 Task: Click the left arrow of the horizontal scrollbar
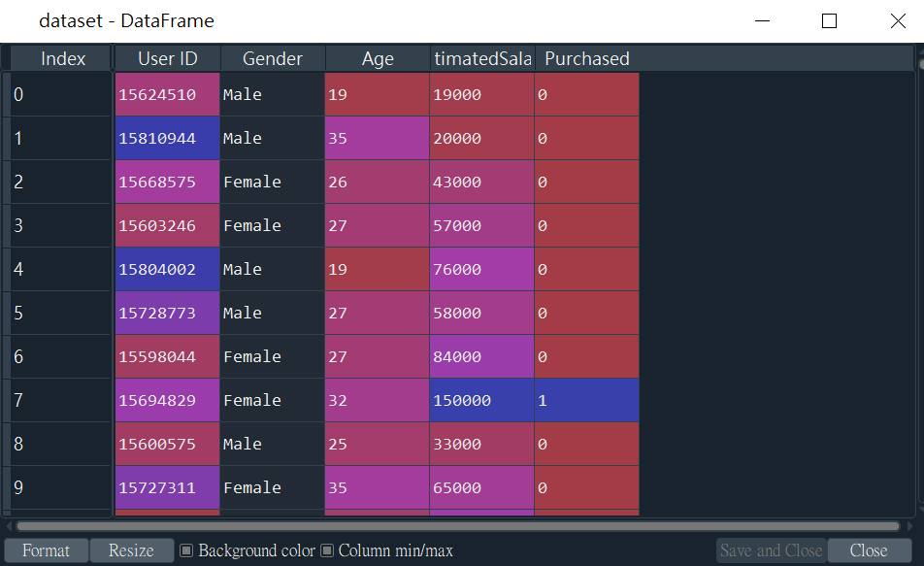(x=8, y=526)
